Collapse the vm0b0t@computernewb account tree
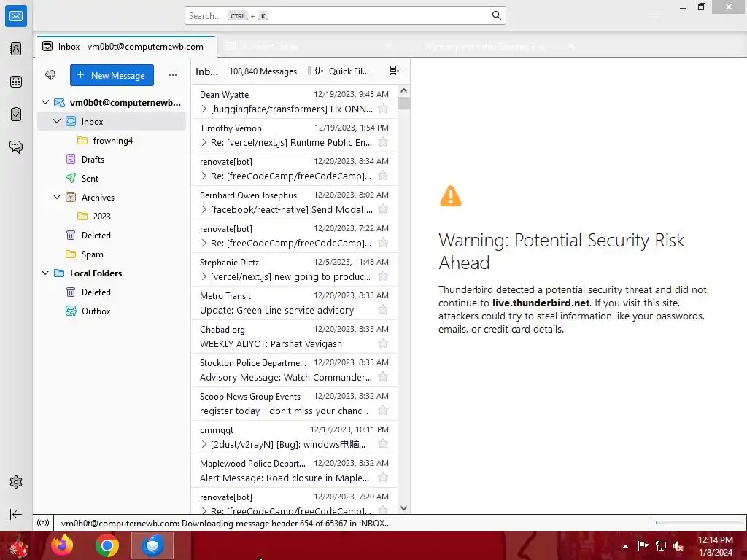This screenshot has height=560, width=747. coord(45,102)
